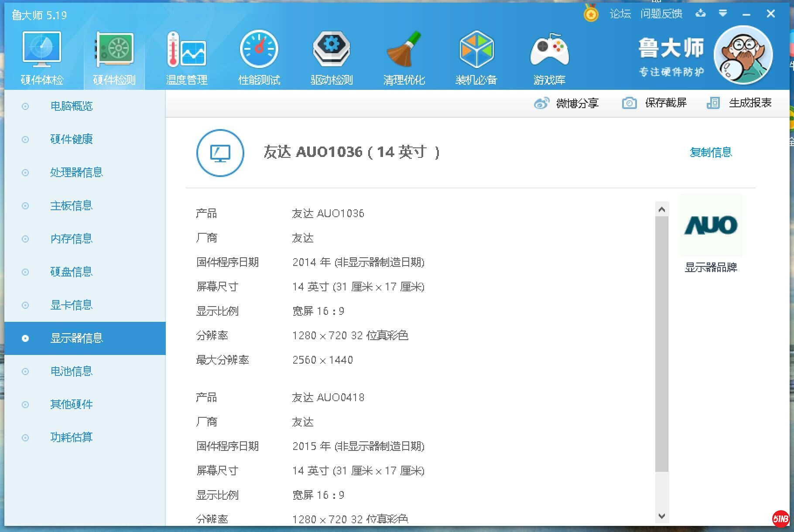Open the dropdown chevron near window controls
Screen dimensions: 794x532
click(x=723, y=14)
